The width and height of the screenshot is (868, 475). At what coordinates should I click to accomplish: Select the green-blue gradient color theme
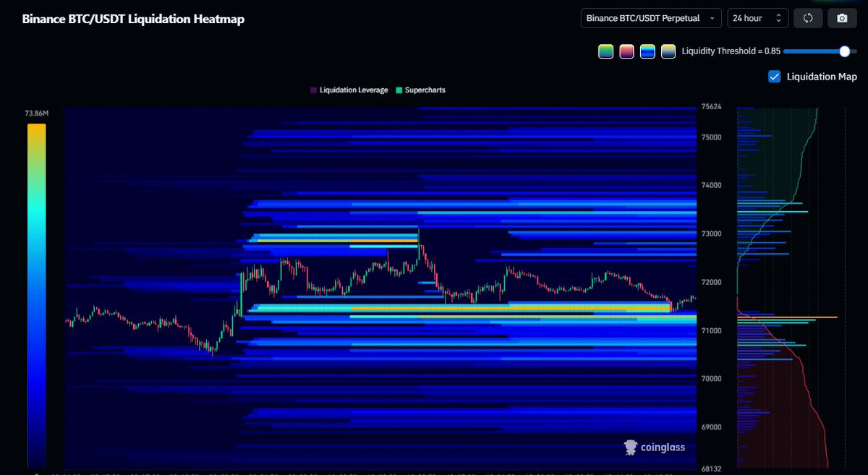pyautogui.click(x=605, y=51)
